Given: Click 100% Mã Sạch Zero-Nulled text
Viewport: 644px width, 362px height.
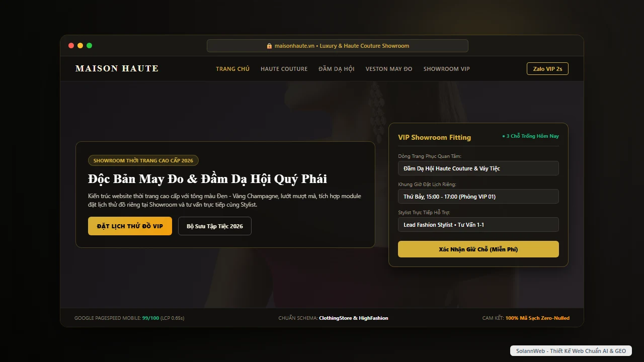Looking at the screenshot, I should [x=537, y=318].
